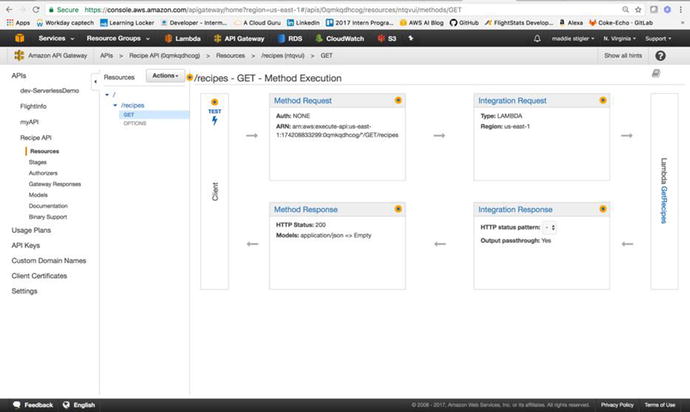Open the Lambda service shortcut icon
Image resolution: width=690 pixels, height=412 pixels.
[x=169, y=38]
